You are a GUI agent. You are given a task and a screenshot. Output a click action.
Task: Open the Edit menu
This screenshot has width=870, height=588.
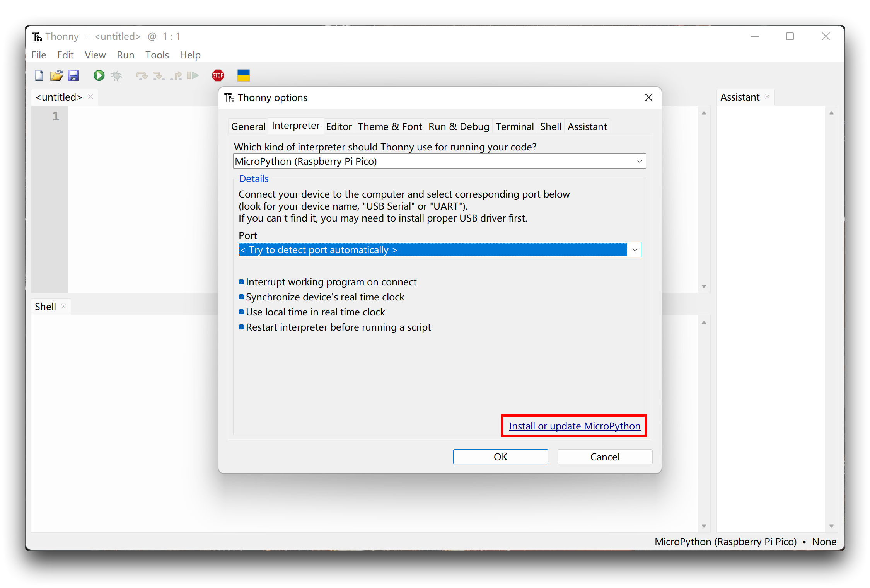click(x=65, y=55)
